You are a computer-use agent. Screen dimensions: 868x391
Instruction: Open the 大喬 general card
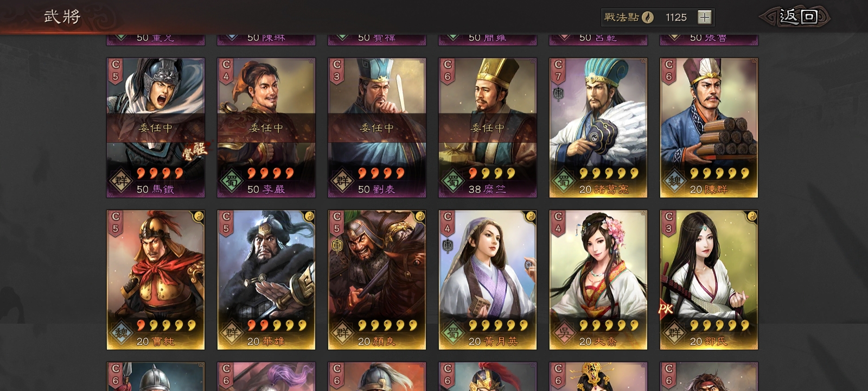[598, 280]
